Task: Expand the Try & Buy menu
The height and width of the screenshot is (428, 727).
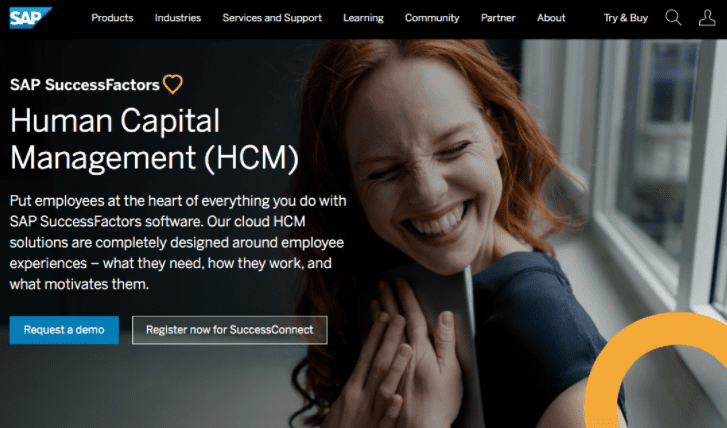Action: coord(625,18)
